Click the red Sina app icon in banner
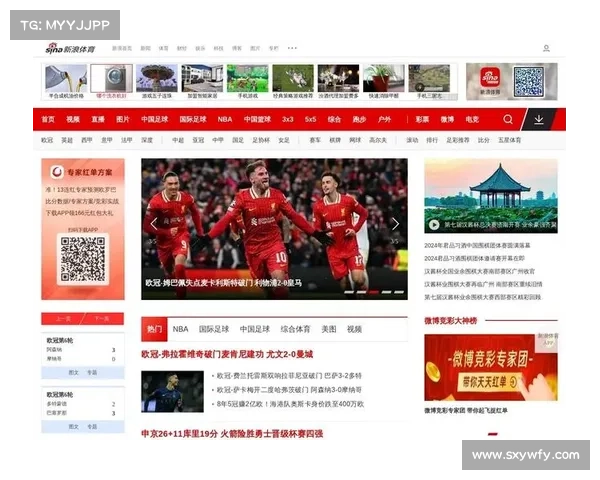Screen dimensions: 600x480 pos(490,78)
